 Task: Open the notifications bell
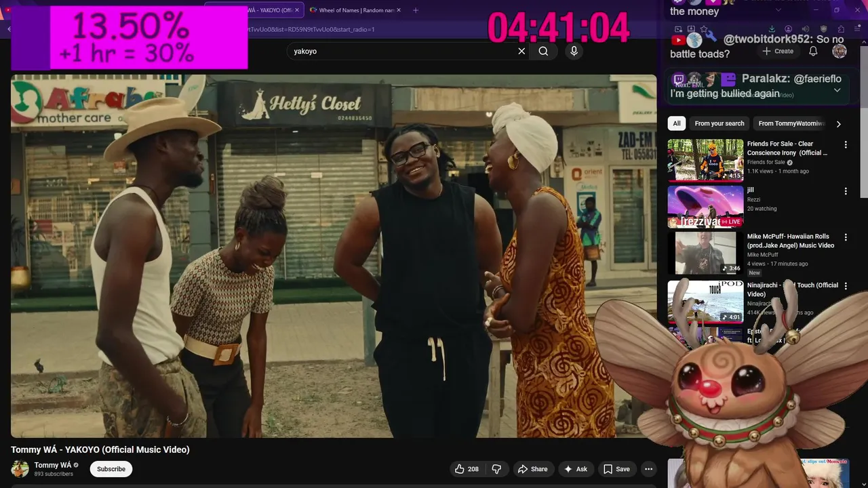813,51
